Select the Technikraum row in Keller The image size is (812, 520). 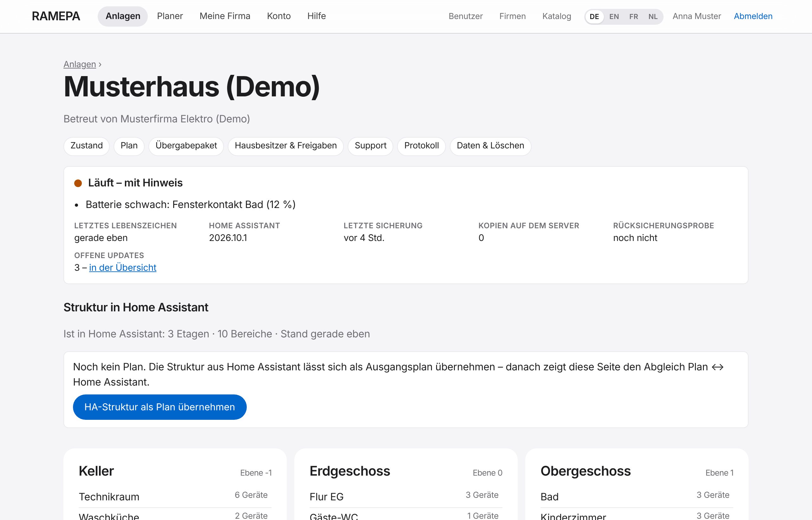175,496
